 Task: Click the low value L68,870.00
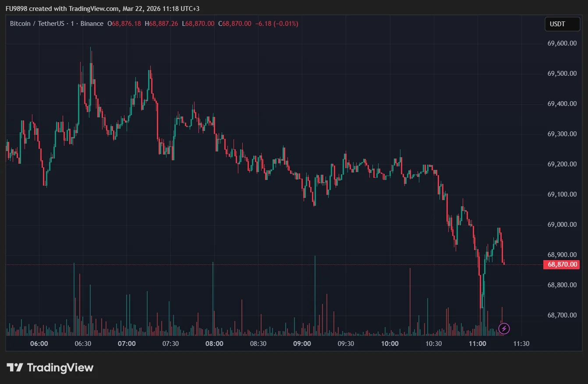(x=198, y=24)
